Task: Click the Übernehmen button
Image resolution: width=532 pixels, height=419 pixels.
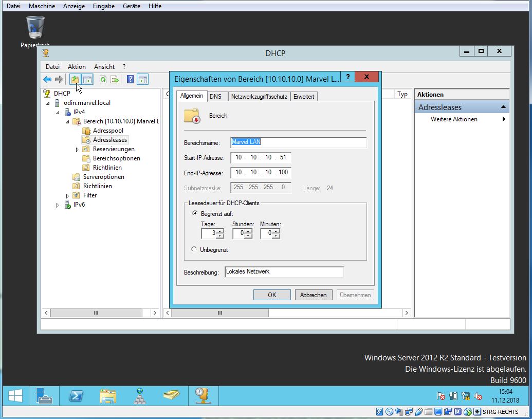Action: pyautogui.click(x=355, y=295)
